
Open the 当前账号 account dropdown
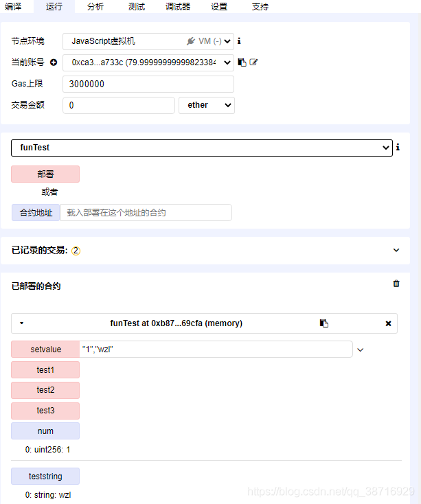point(148,62)
